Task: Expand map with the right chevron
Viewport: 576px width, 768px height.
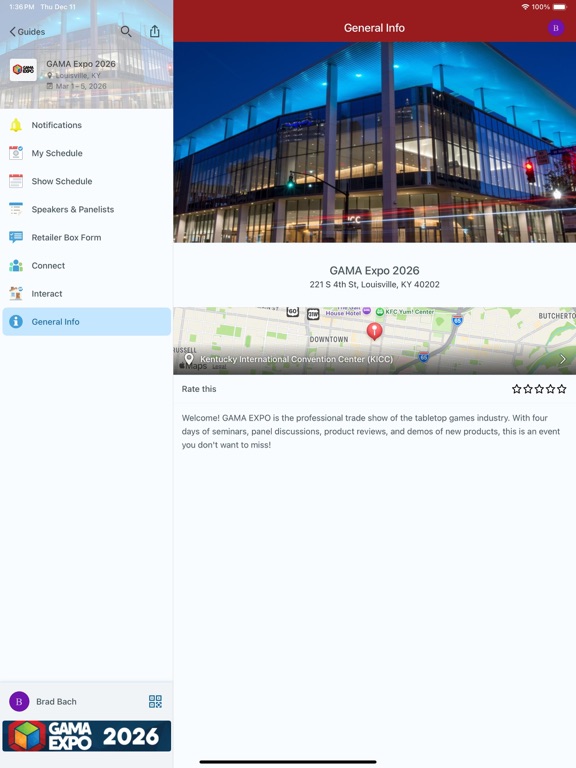Action: point(563,359)
